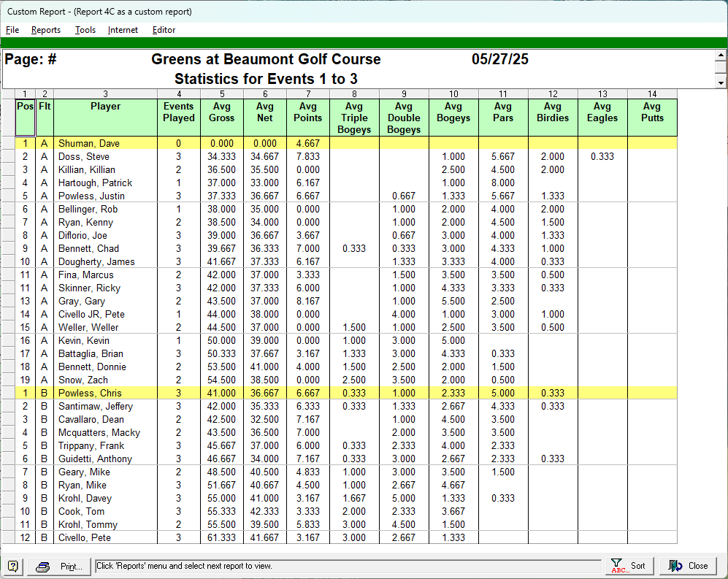This screenshot has height=579, width=728.
Task: Click the printer icon on Print button
Action: point(43,567)
